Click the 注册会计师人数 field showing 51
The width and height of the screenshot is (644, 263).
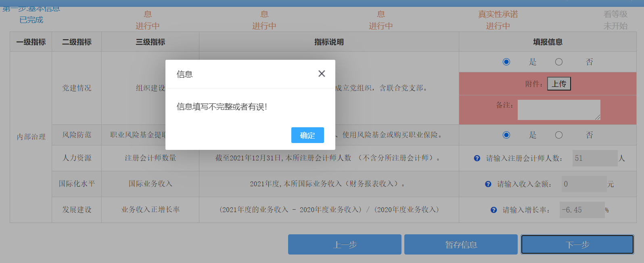click(x=595, y=158)
